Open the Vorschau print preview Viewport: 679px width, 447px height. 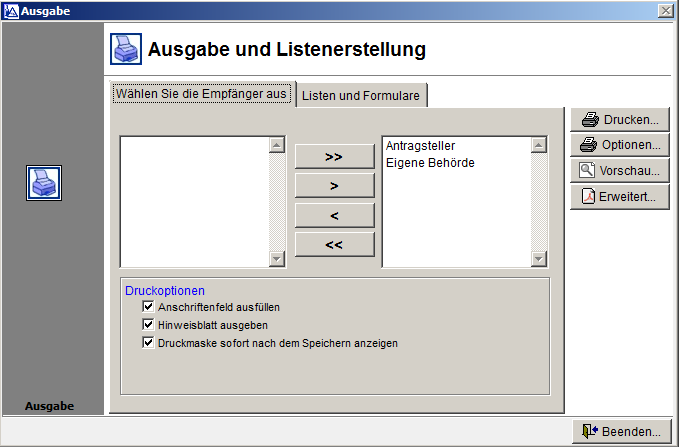[x=620, y=171]
